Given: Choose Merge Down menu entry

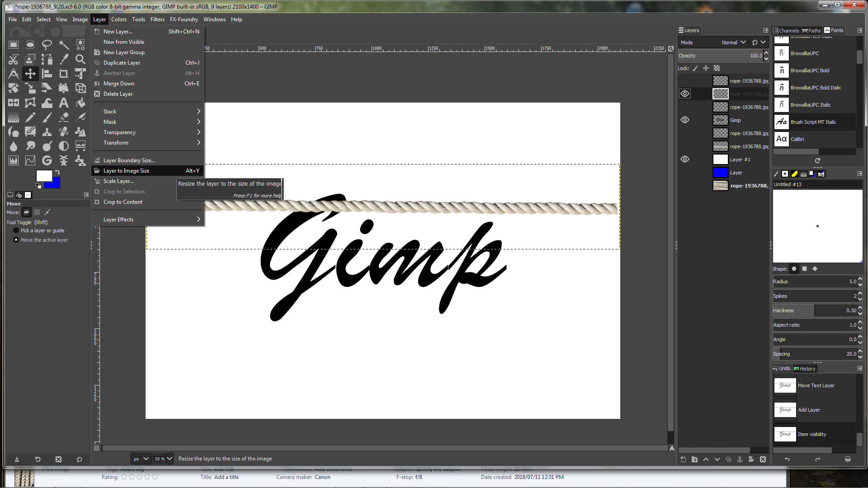Looking at the screenshot, I should [x=148, y=84].
